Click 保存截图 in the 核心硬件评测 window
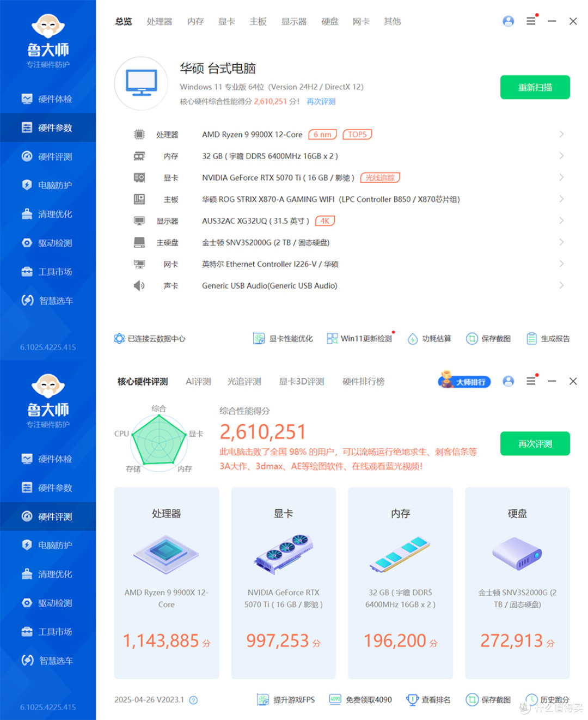Screen dimensions: 588x720 click(x=488, y=700)
